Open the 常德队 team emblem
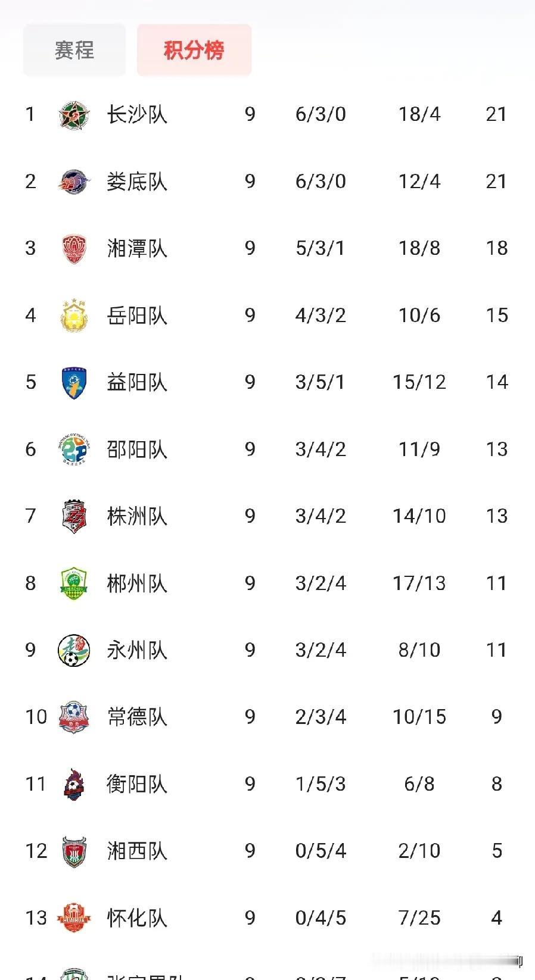535x980 pixels. pos(74,717)
